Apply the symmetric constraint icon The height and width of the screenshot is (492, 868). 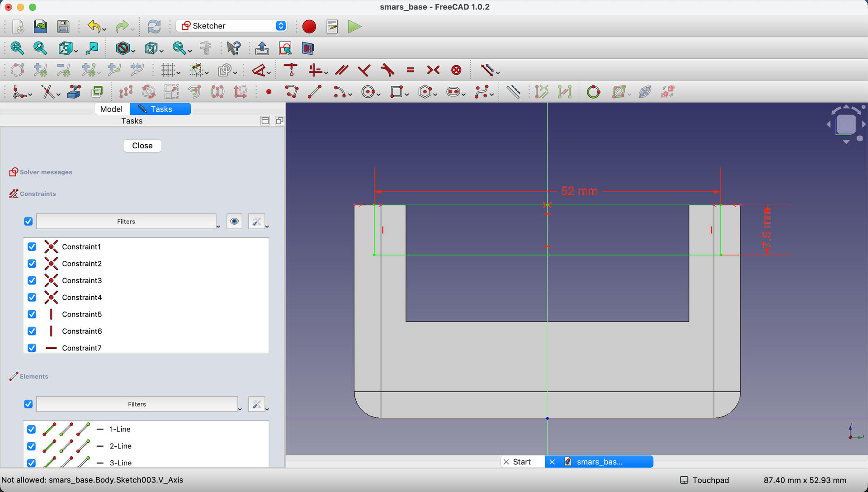tap(433, 70)
